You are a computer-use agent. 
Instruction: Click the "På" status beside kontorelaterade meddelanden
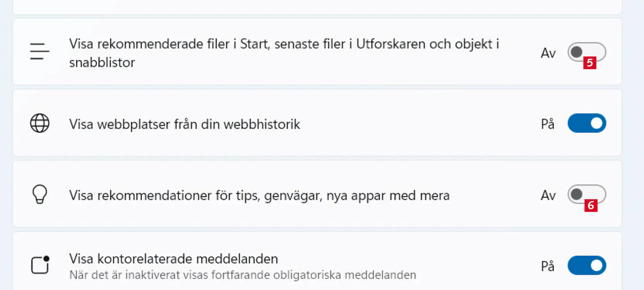coord(547,266)
